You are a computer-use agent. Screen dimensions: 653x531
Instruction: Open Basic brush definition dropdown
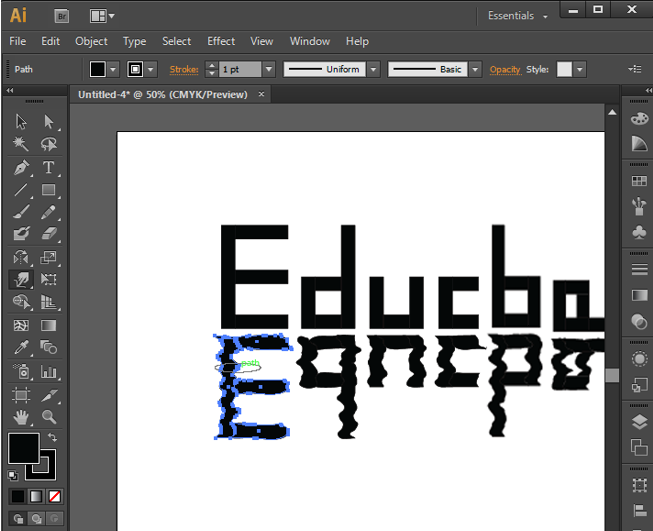click(x=475, y=69)
